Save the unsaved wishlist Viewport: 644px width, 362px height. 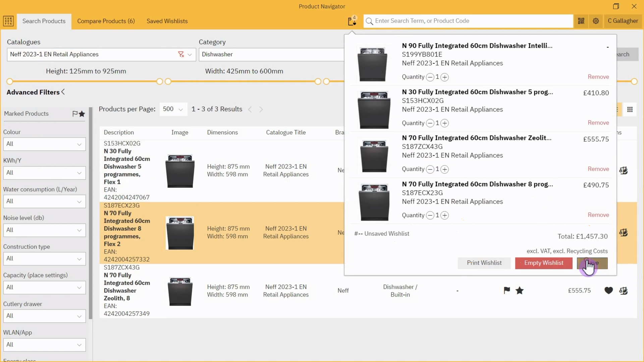[x=592, y=263]
